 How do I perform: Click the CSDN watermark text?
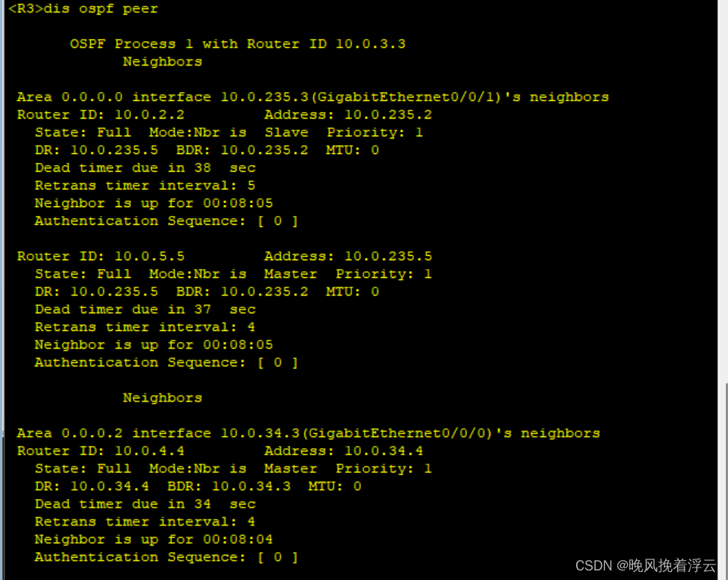pos(645,565)
